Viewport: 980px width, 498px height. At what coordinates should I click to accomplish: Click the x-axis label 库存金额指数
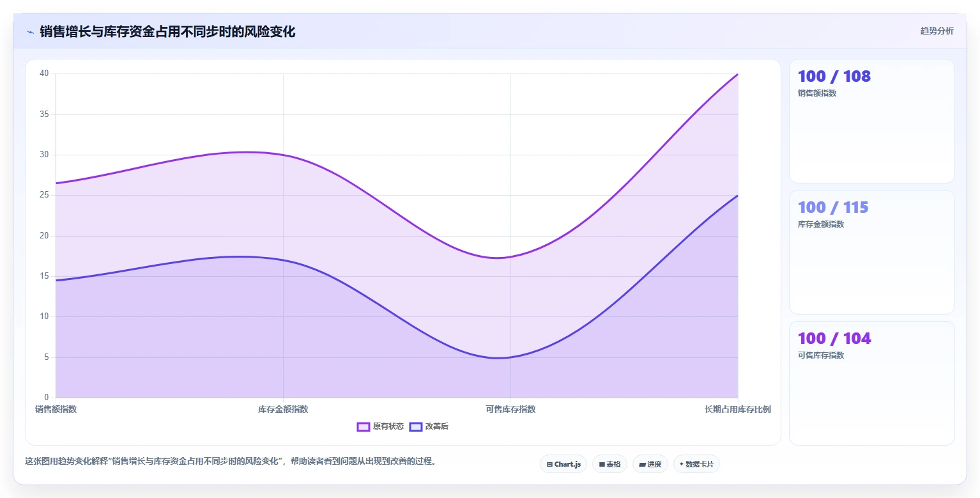283,409
